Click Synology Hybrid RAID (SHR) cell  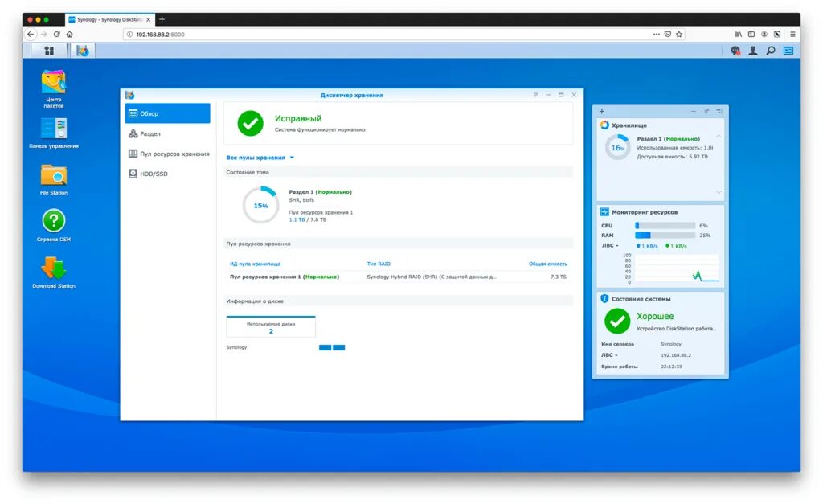tap(432, 277)
